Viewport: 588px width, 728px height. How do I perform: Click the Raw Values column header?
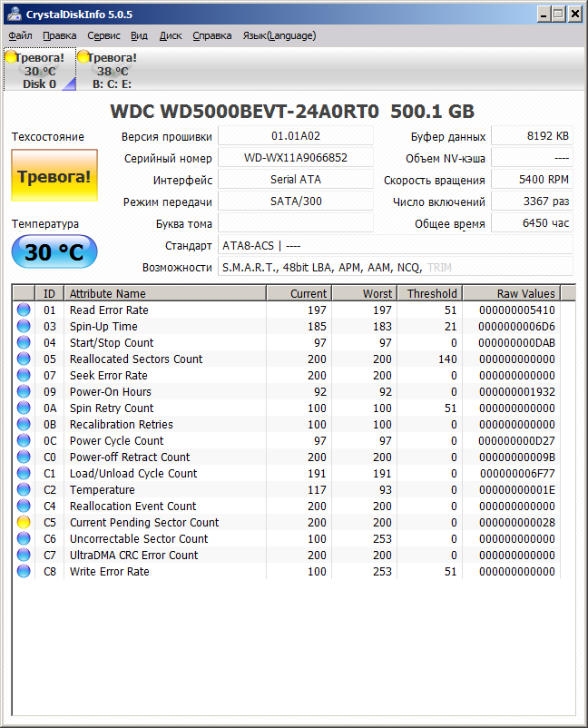pyautogui.click(x=512, y=293)
